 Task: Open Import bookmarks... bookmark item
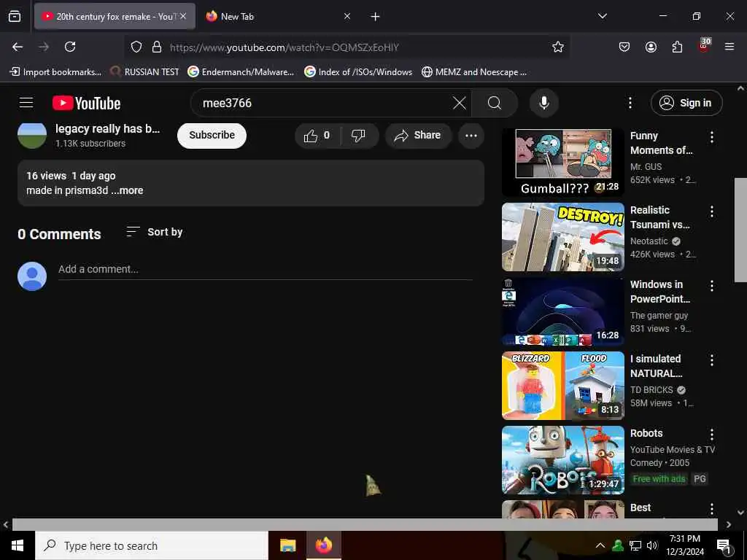55,72
